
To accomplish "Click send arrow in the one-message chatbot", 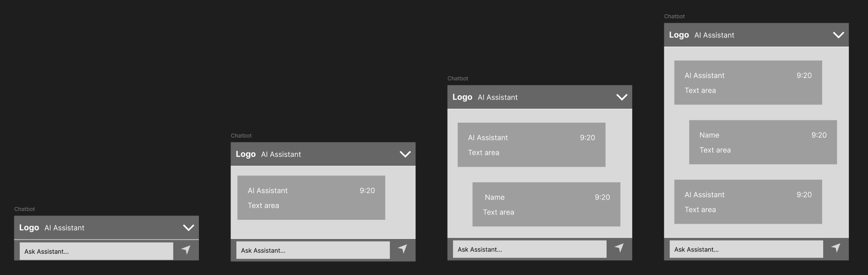I will coord(403,249).
